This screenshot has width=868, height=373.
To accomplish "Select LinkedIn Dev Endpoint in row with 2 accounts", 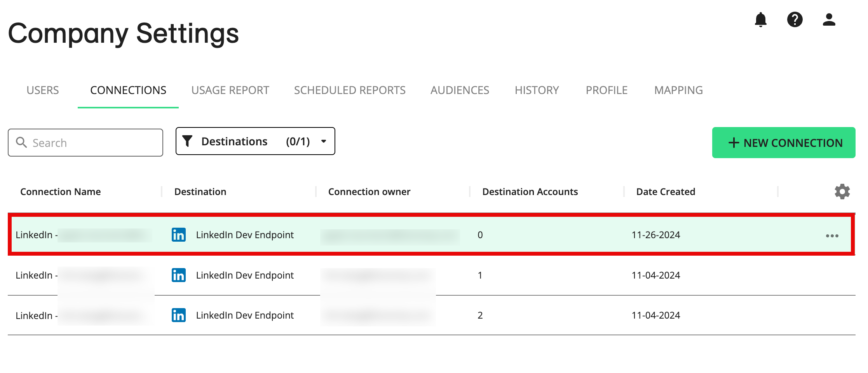I will click(245, 315).
